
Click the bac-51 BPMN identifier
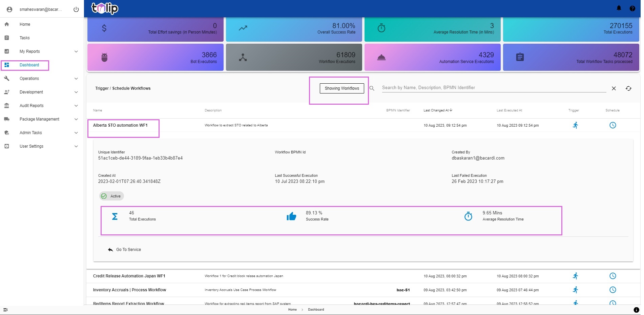[403, 290]
